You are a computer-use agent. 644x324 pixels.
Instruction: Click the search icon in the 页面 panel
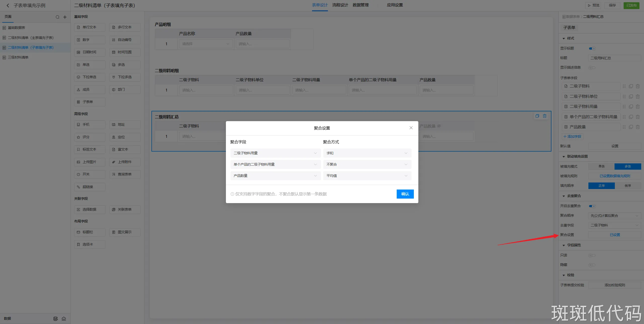(57, 17)
